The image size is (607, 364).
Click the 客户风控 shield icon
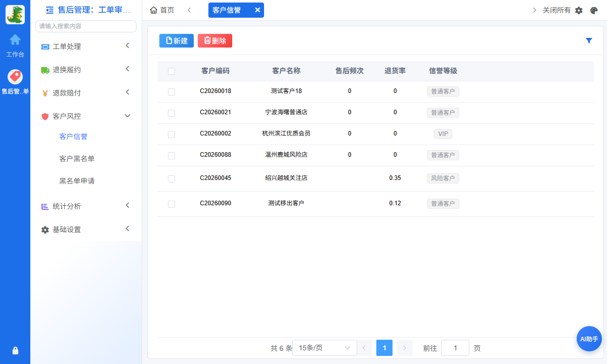[x=45, y=116]
